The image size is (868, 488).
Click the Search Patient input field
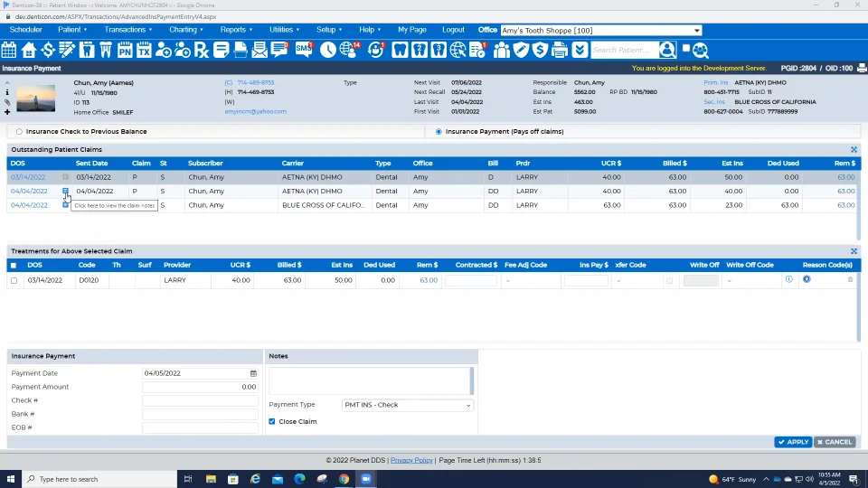click(625, 50)
